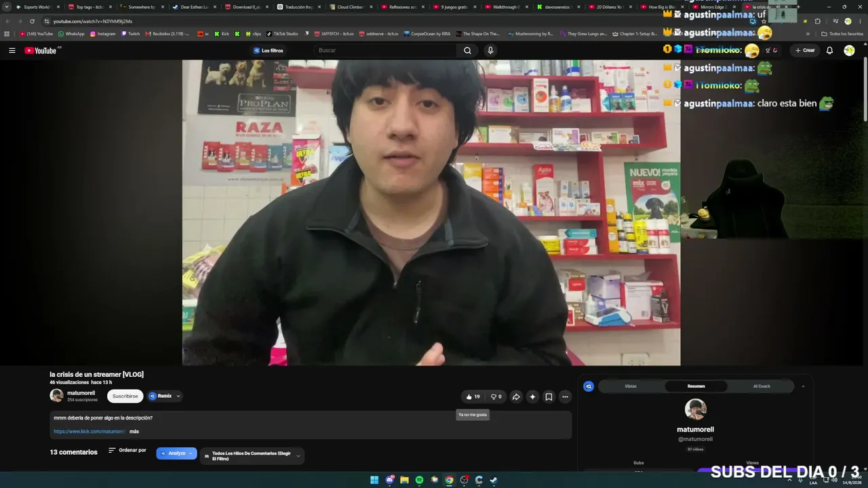Expand the Remix button dropdown arrow

tap(178, 396)
